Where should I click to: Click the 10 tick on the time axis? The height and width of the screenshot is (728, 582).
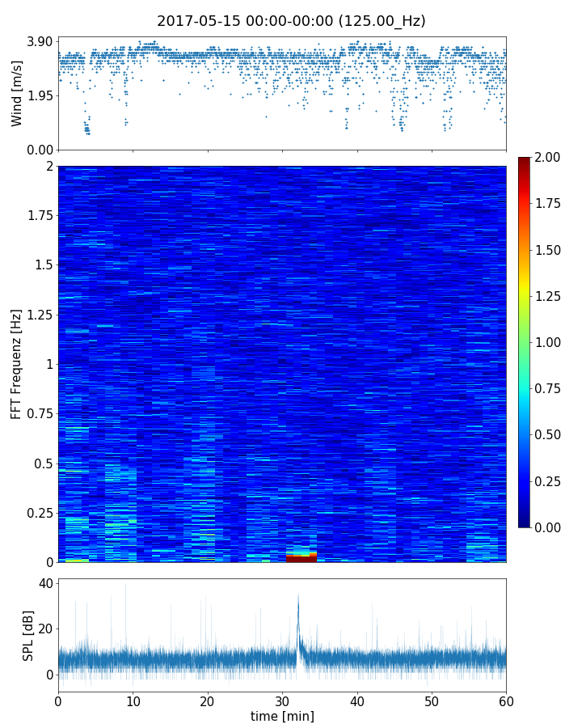(x=133, y=699)
